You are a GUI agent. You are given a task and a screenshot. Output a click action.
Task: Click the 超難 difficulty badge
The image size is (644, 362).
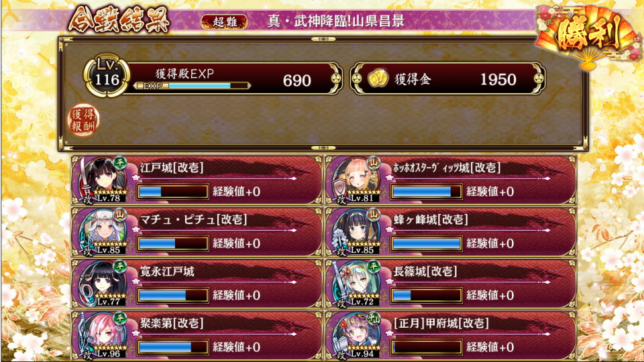tap(224, 21)
